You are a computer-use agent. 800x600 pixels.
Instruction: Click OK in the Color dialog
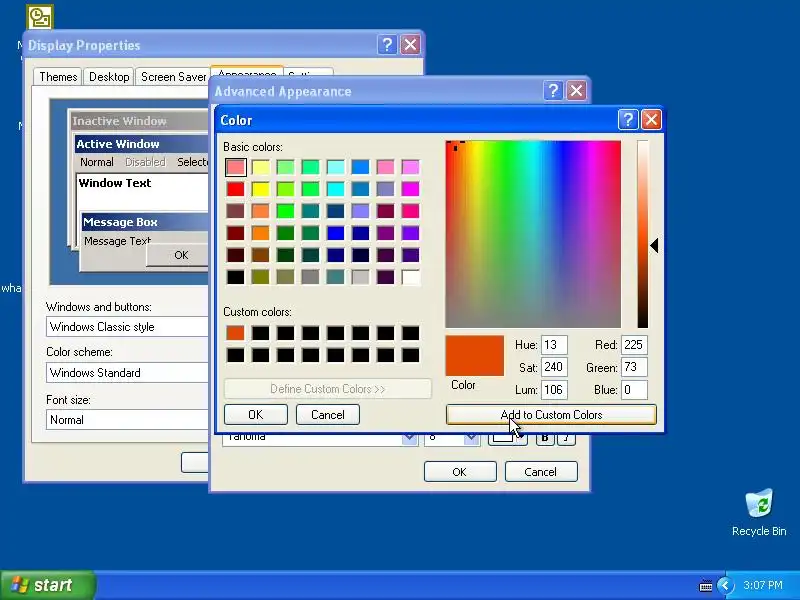coord(256,414)
